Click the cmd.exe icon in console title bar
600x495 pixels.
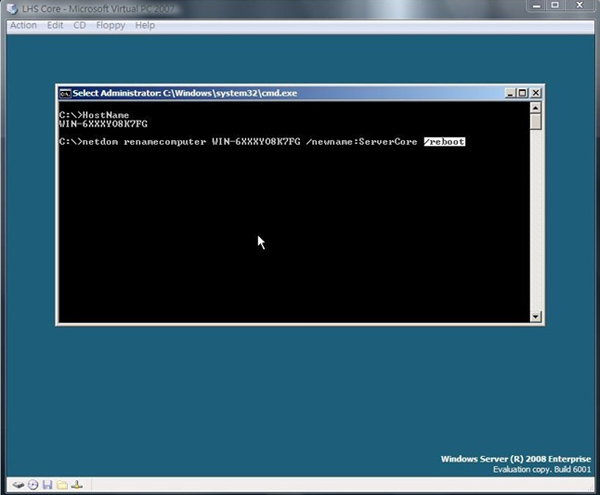pyautogui.click(x=65, y=93)
